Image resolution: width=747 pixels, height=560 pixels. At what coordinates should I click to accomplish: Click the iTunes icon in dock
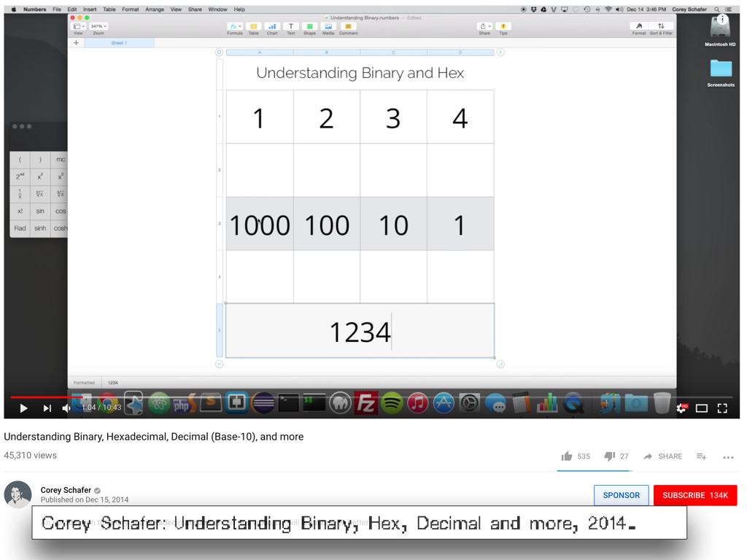tap(417, 404)
